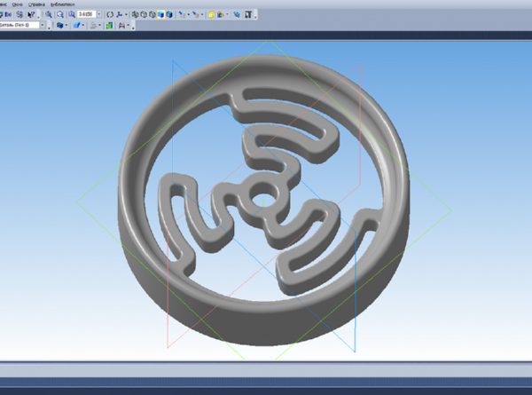Screen dimensions: 532x395
Task: Click the green-and-blue blocks icon
Action: coord(109,26)
